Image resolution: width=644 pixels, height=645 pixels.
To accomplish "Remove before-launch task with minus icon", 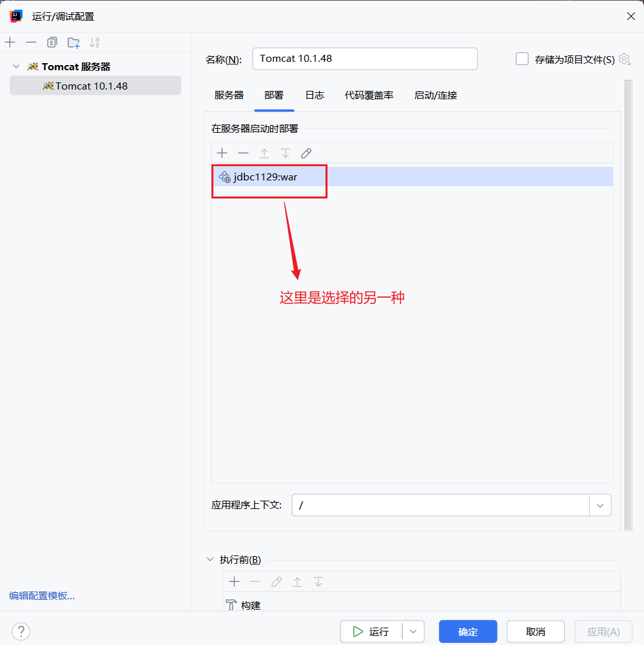I will click(255, 582).
